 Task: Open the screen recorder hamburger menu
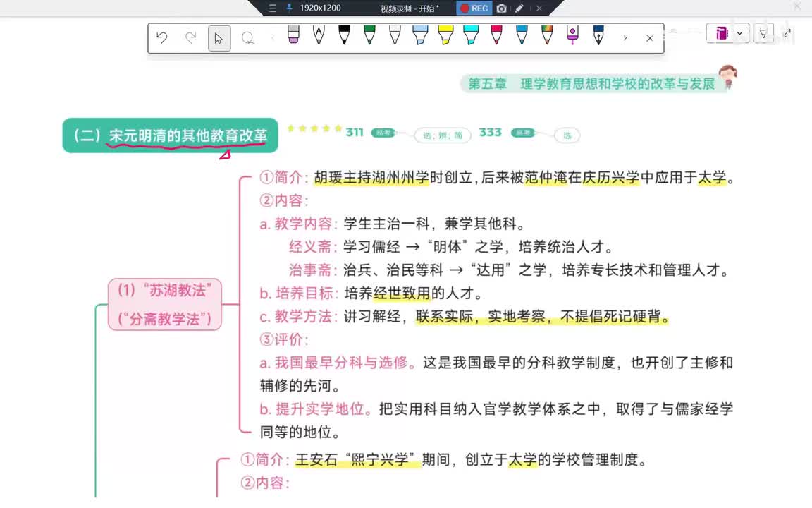tap(272, 8)
